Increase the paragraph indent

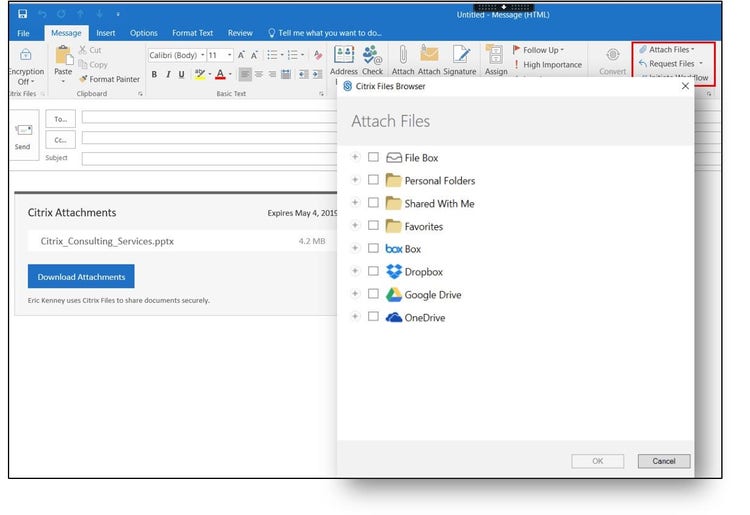[x=317, y=74]
